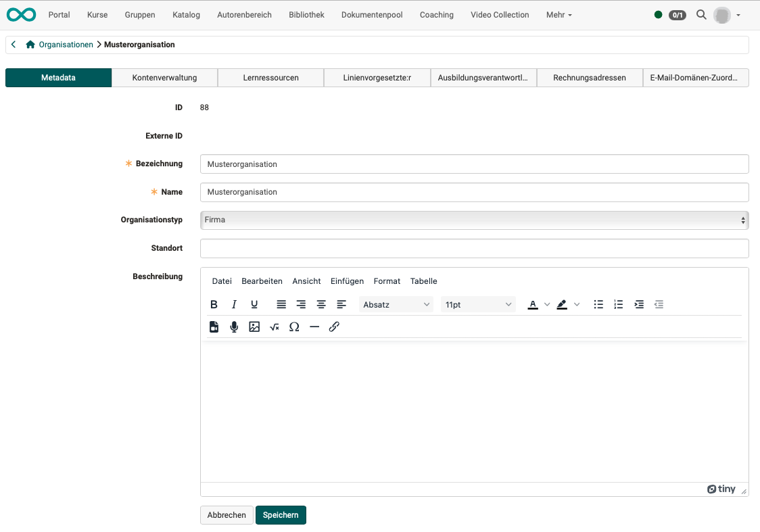Screen dimensions: 760x532
Task: Insert a link using the link icon
Action: (x=334, y=327)
